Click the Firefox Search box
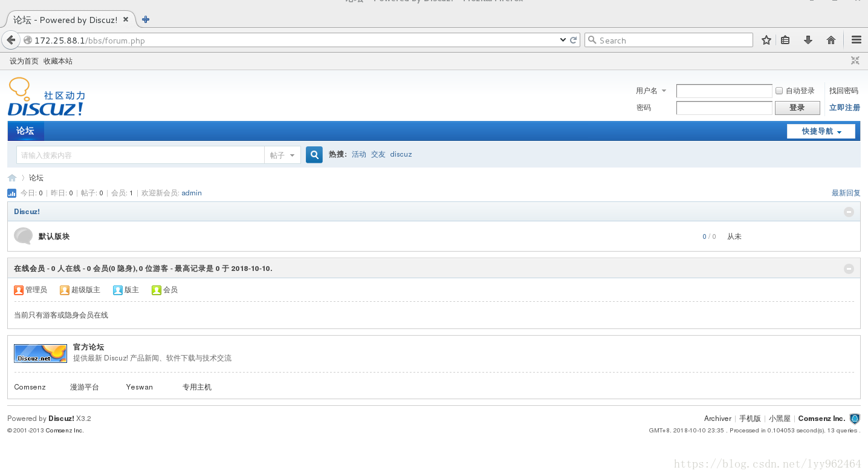 [669, 40]
